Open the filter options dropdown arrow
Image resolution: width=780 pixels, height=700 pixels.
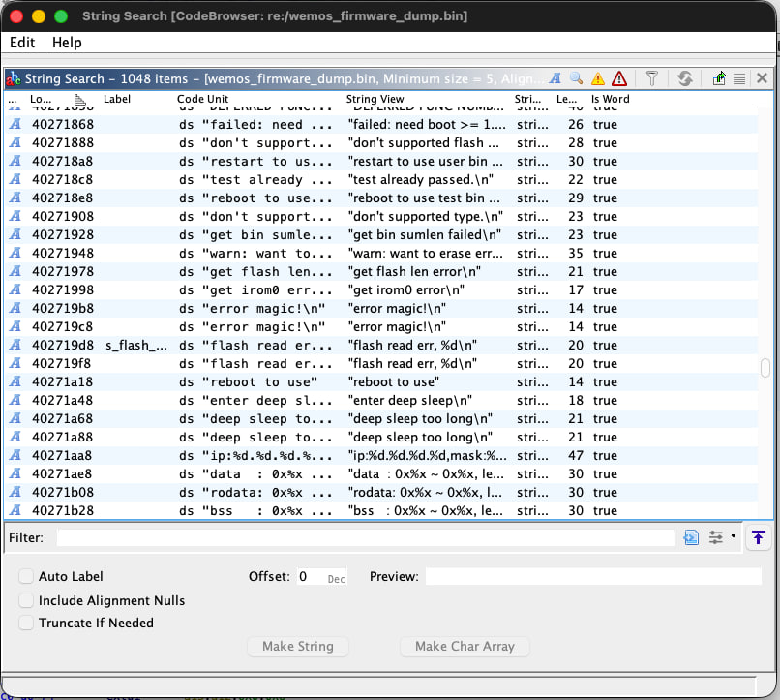click(x=734, y=536)
